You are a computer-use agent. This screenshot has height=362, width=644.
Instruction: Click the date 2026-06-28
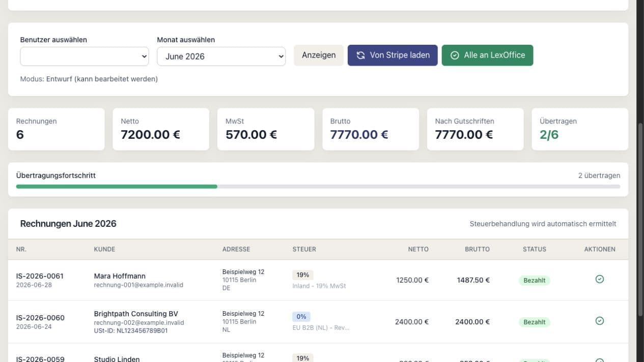click(x=34, y=285)
